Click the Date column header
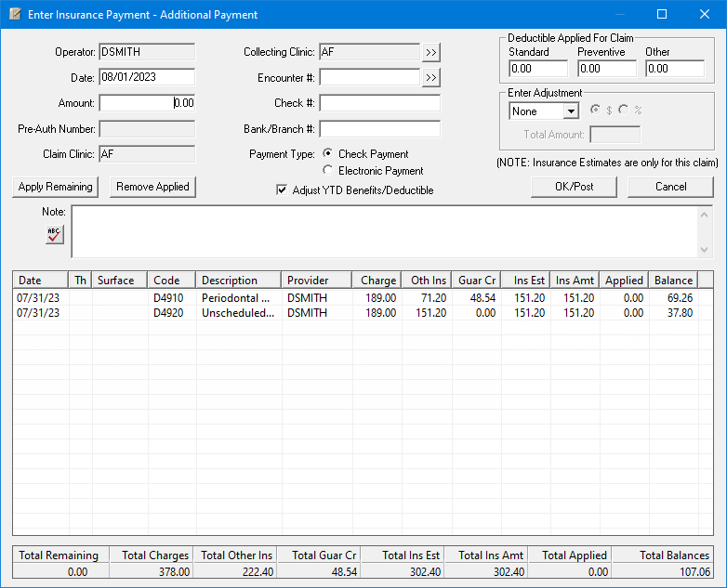 (x=40, y=281)
